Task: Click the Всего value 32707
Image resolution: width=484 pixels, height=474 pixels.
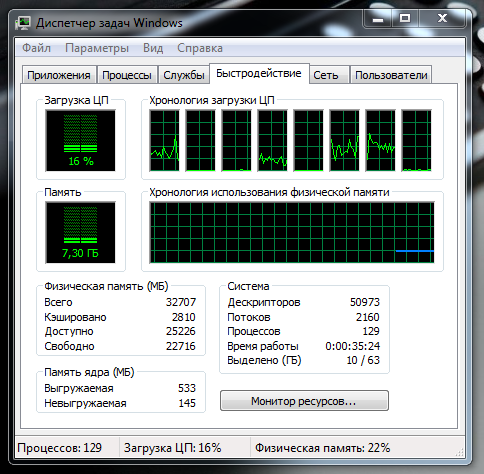Action: pos(181,302)
